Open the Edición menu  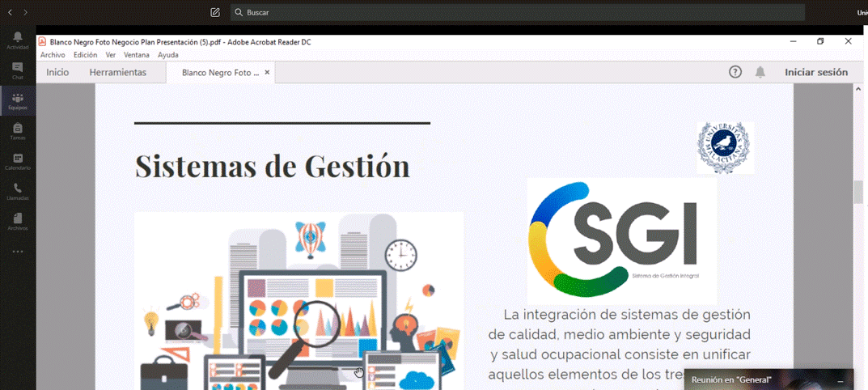(85, 55)
